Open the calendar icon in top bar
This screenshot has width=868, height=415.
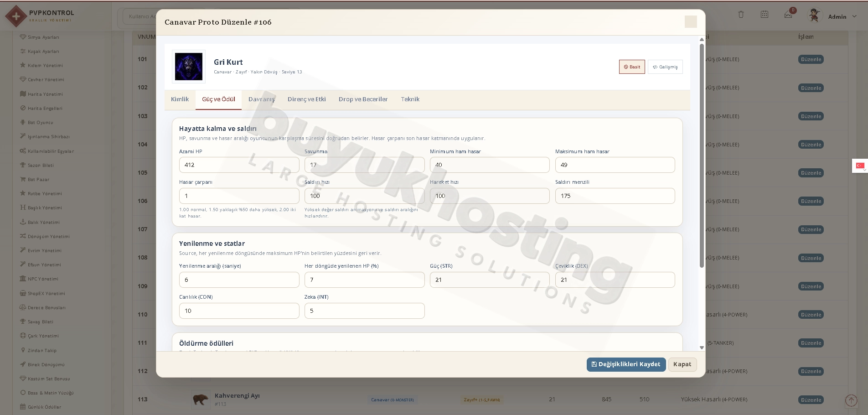point(765,15)
